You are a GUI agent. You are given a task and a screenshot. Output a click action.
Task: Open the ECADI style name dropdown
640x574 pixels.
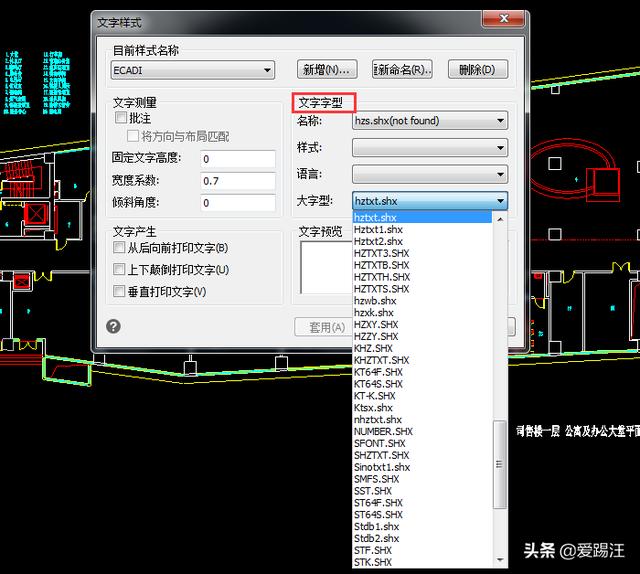point(193,70)
